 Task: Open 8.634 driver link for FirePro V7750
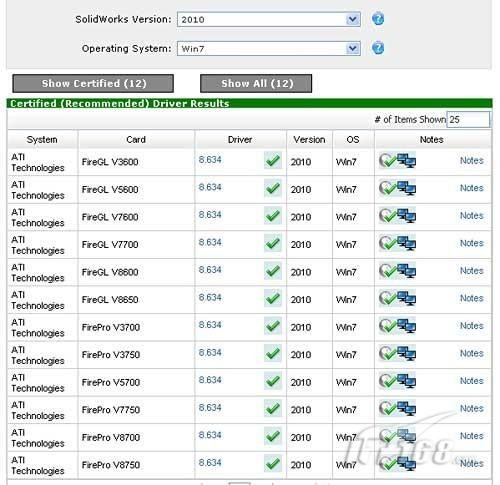pyautogui.click(x=210, y=408)
